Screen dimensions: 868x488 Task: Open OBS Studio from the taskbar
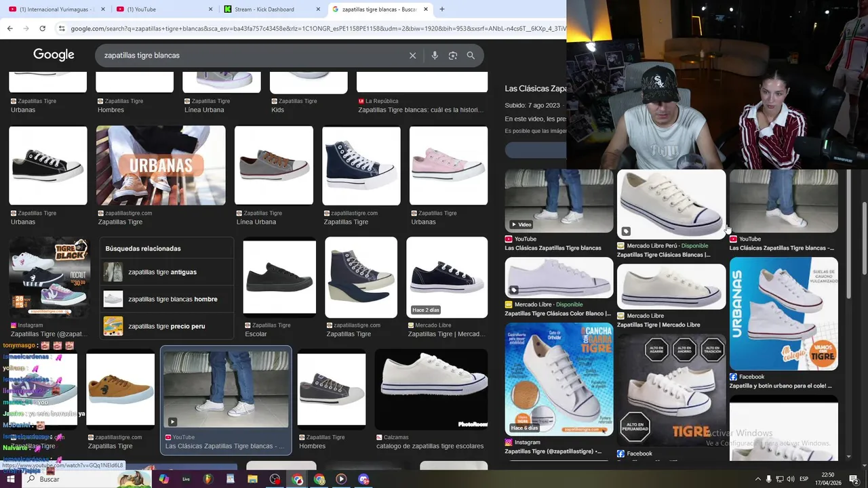pyautogui.click(x=275, y=479)
